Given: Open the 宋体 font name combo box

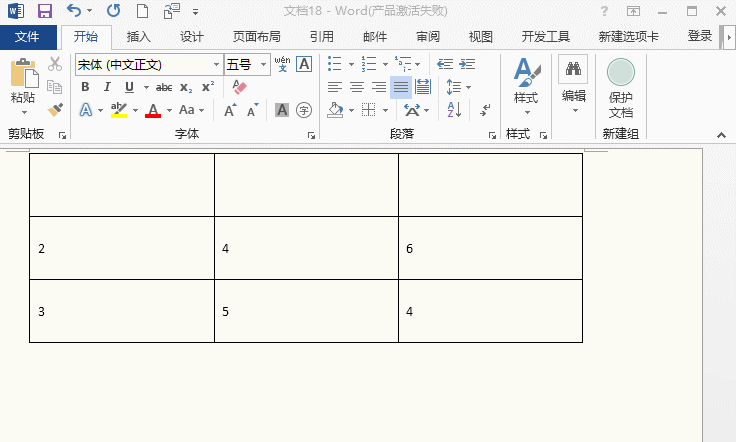Looking at the screenshot, I should coord(149,64).
